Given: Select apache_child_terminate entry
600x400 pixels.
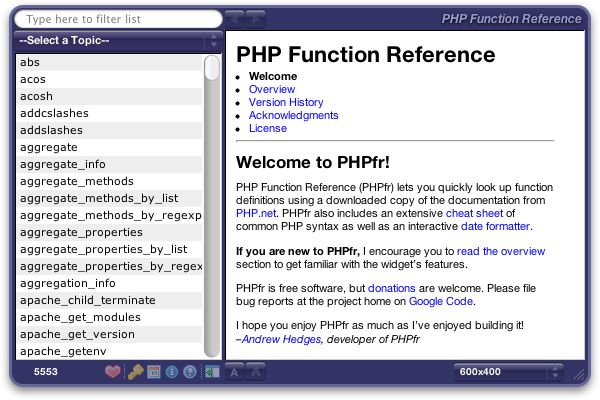Looking at the screenshot, I should (x=109, y=300).
